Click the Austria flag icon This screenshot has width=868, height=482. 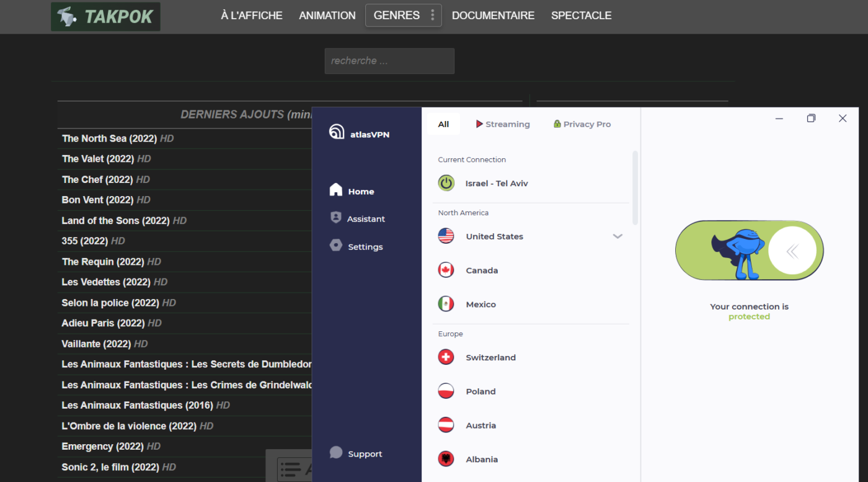[x=446, y=426]
